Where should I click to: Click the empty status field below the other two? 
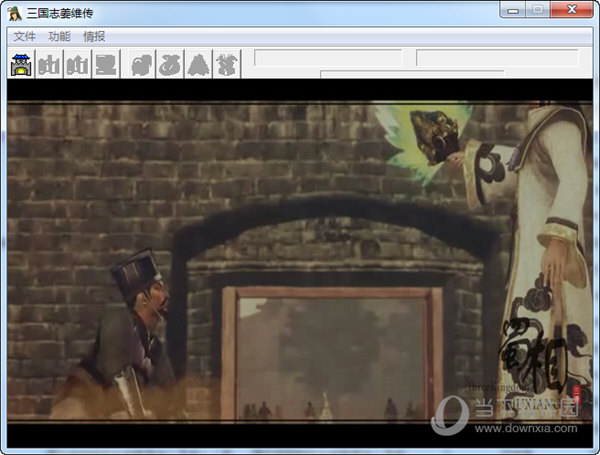tap(412, 74)
